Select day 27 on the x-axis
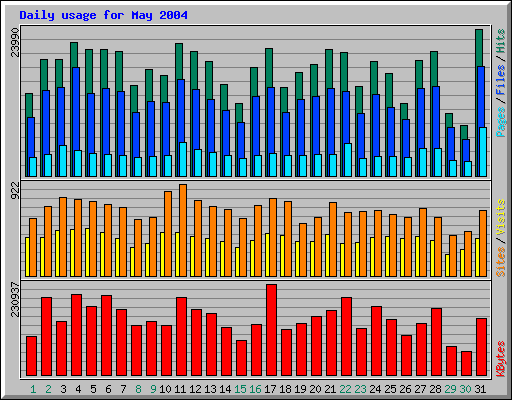512x400 pixels. coord(420,389)
